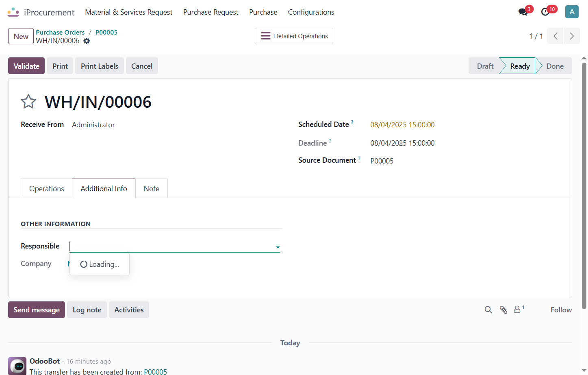Click the Log note button
The height and width of the screenshot is (375, 588).
(x=87, y=310)
